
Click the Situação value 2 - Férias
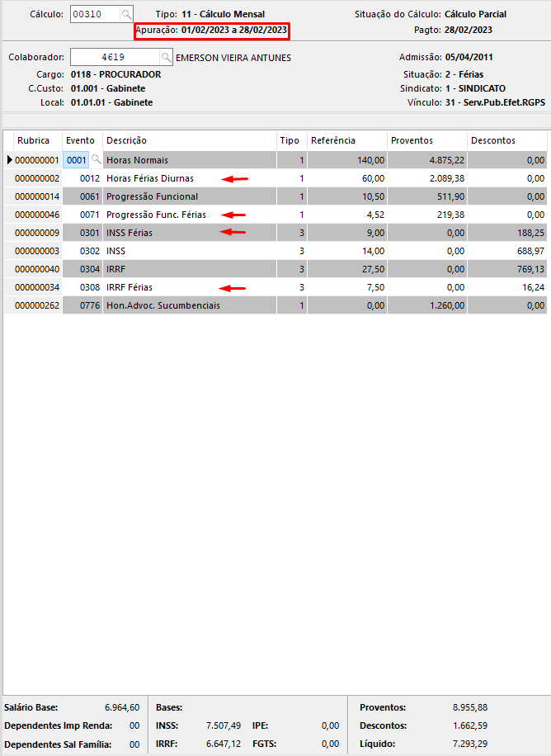tap(464, 75)
